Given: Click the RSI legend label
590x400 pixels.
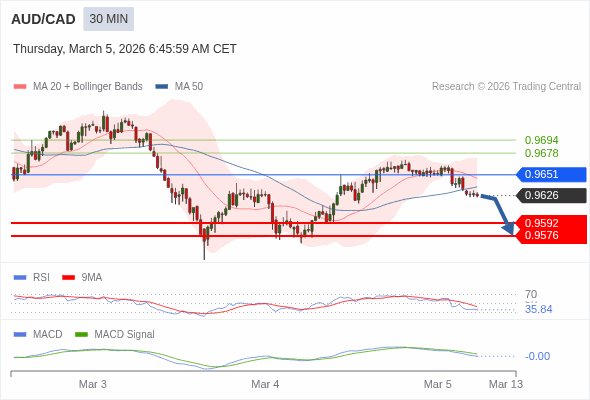Looking at the screenshot, I should [41, 278].
